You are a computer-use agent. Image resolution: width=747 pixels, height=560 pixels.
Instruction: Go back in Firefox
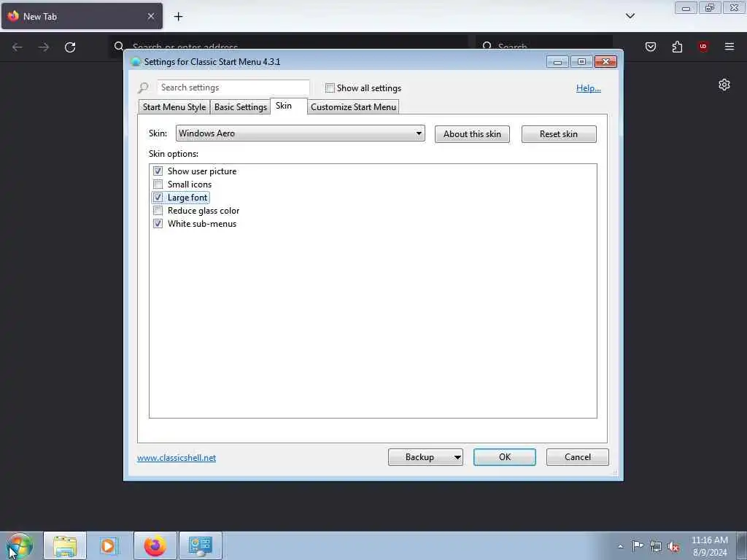click(x=18, y=47)
